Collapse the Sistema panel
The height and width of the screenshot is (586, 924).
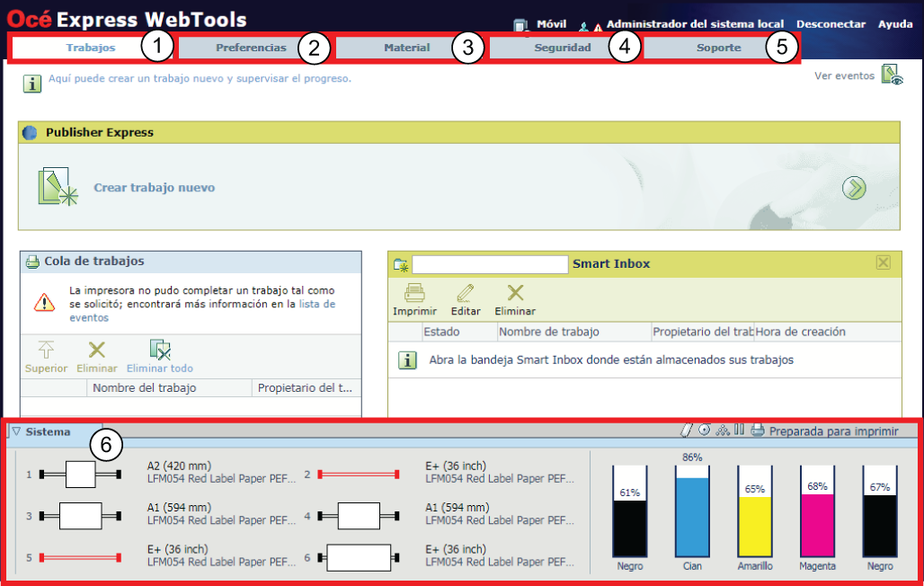[x=16, y=431]
